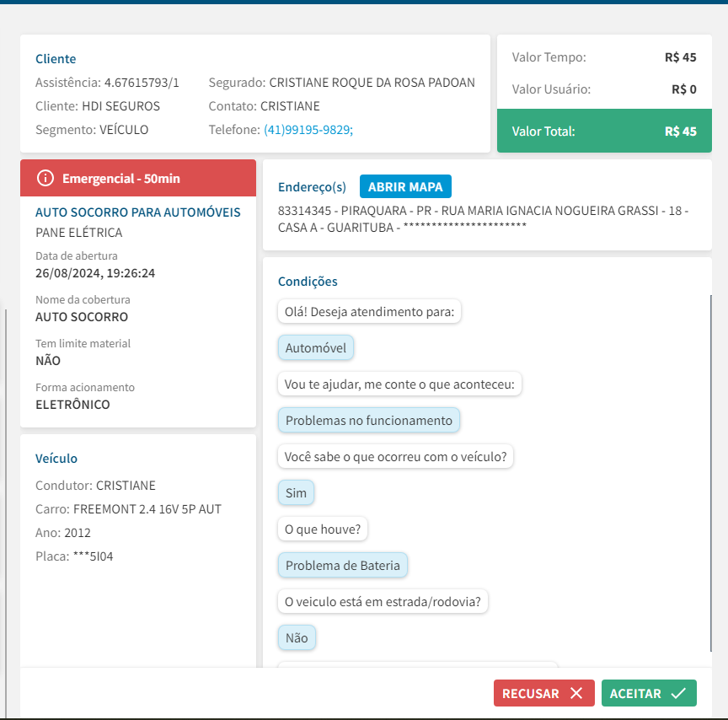Click the Problemas no funcionamento answer
This screenshot has height=720, width=728.
coord(368,420)
